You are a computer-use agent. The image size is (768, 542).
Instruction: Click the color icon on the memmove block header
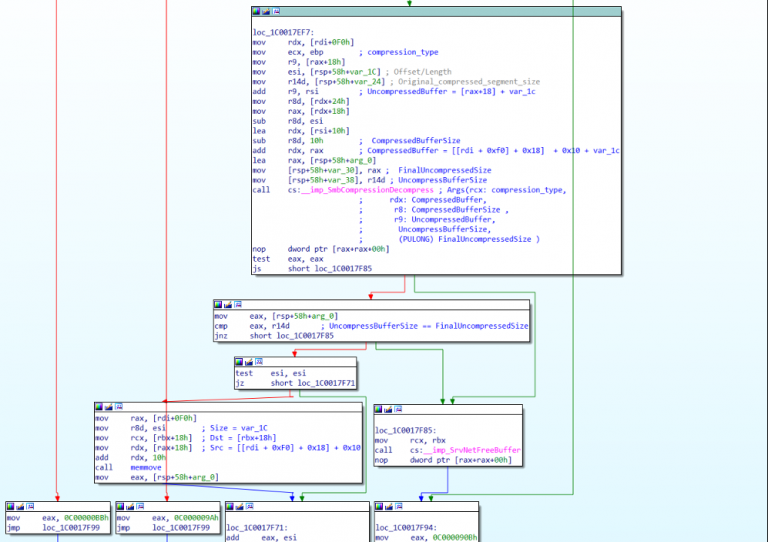100,407
